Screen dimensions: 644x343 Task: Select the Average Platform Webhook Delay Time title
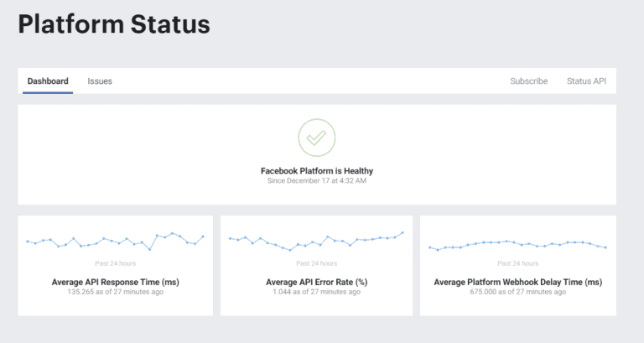point(517,283)
